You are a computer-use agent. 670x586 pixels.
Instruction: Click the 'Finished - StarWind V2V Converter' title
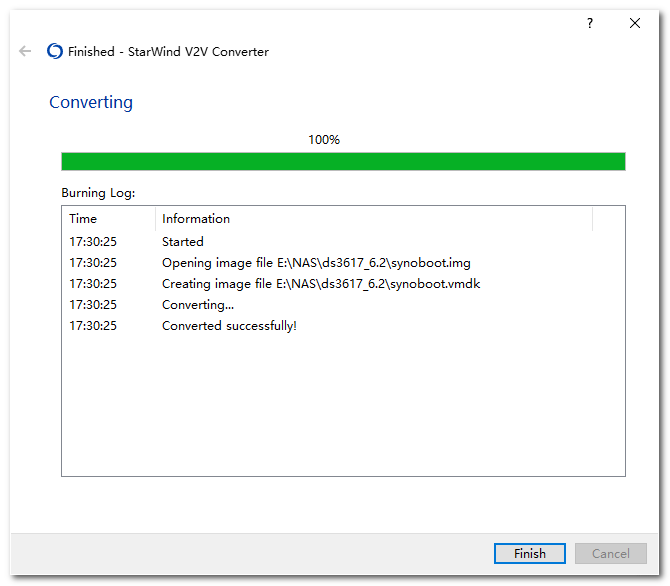[168, 51]
